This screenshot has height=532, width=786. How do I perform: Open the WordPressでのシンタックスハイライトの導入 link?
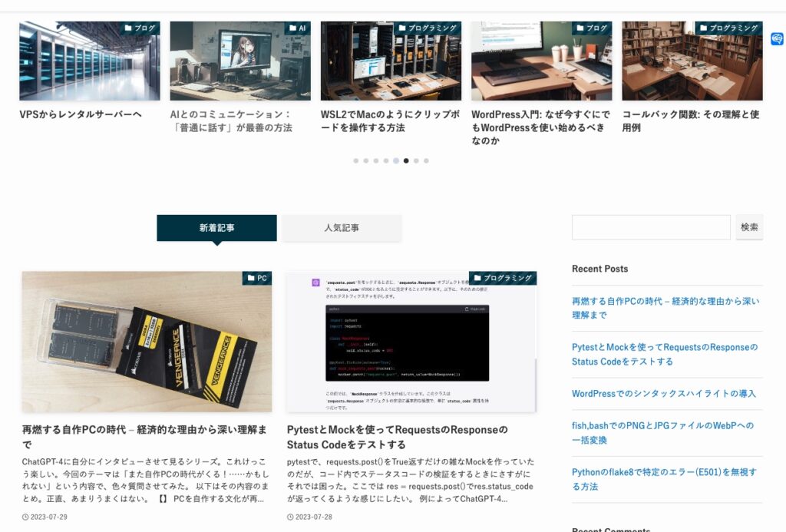point(663,394)
